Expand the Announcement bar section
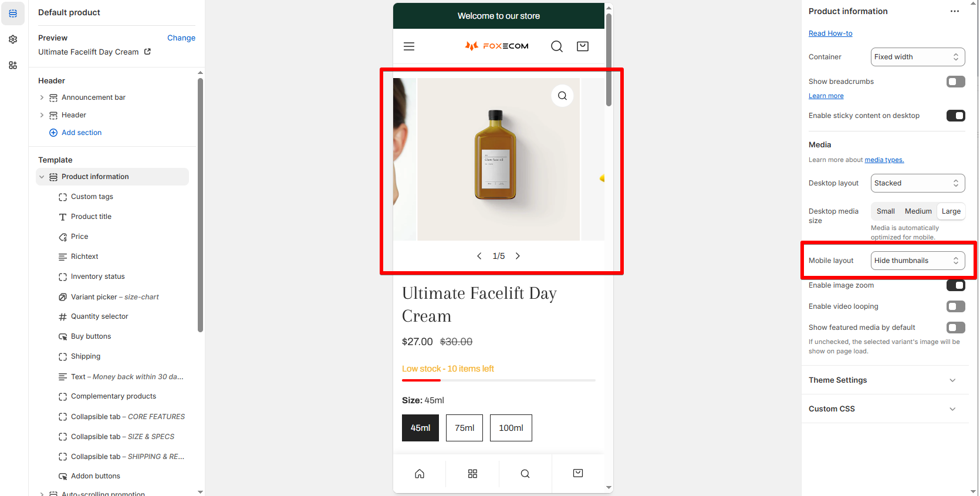Image resolution: width=980 pixels, height=496 pixels. coord(42,97)
